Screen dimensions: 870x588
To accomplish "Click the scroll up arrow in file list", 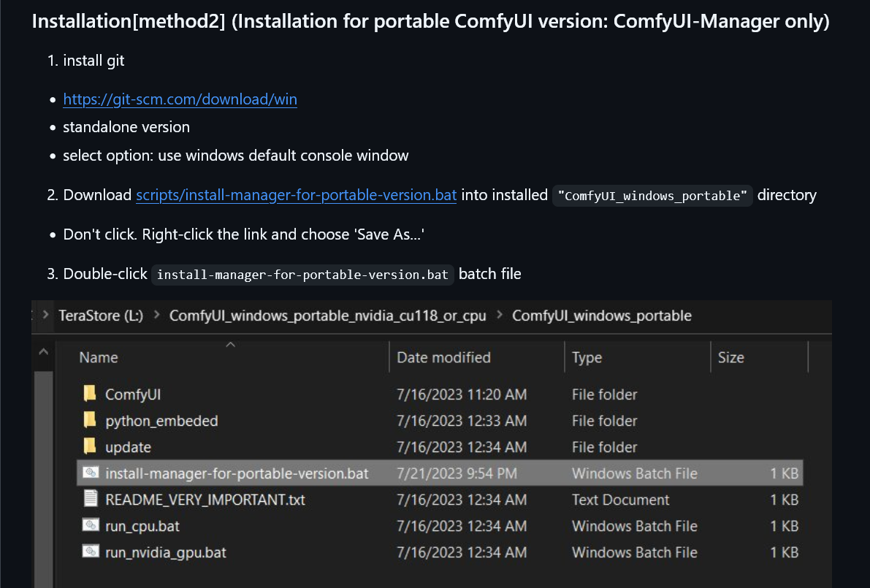I will point(42,352).
